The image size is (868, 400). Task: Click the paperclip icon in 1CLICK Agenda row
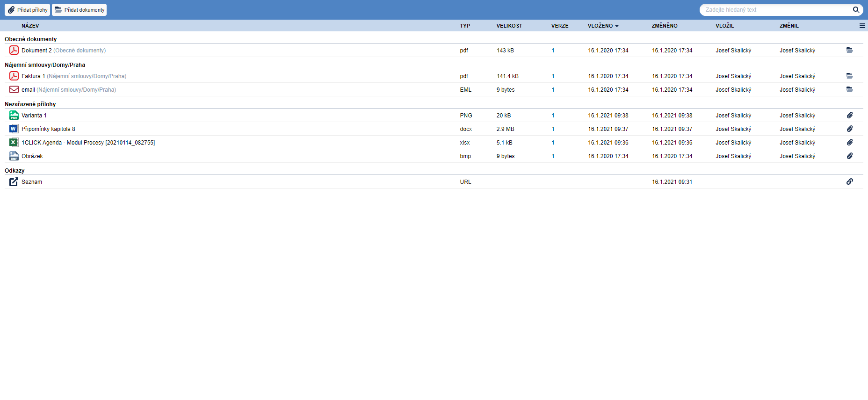[x=850, y=142]
